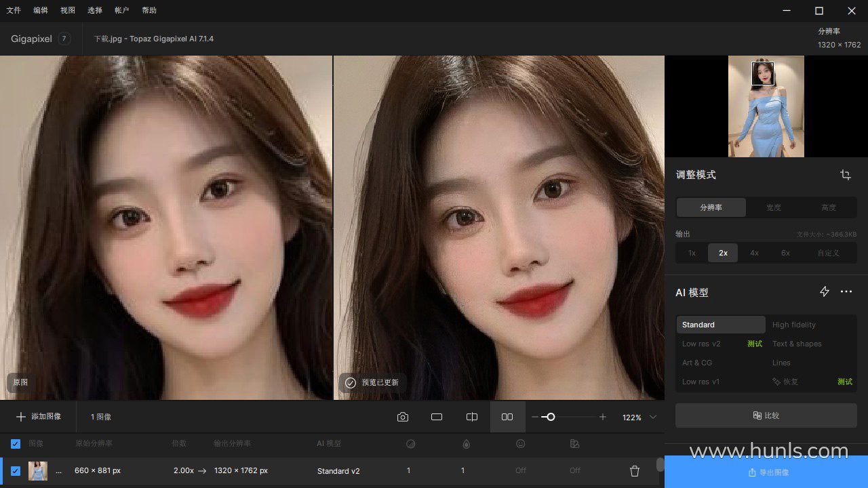Click the lightning bolt auto-select model icon
The height and width of the screenshot is (488, 868).
825,291
